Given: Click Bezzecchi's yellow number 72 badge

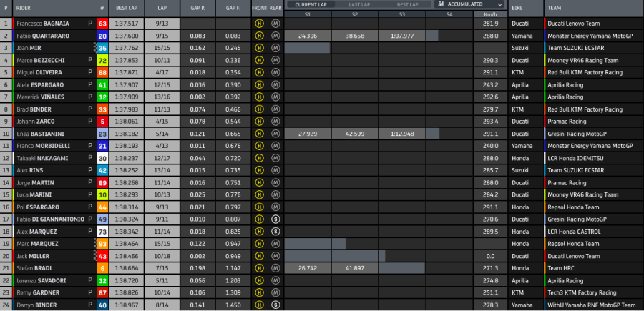Looking at the screenshot, I should point(102,60).
